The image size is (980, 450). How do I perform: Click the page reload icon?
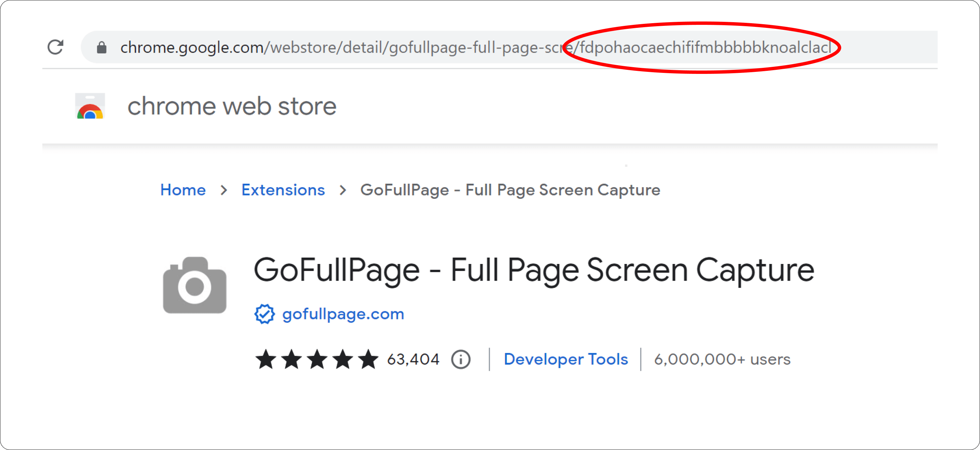coord(55,47)
